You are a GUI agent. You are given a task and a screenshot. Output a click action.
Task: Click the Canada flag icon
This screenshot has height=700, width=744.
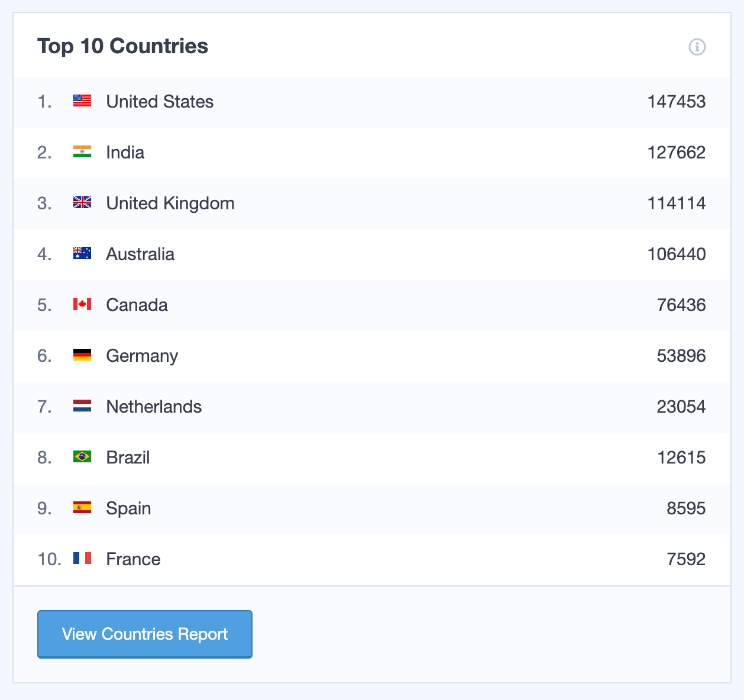[x=82, y=304]
